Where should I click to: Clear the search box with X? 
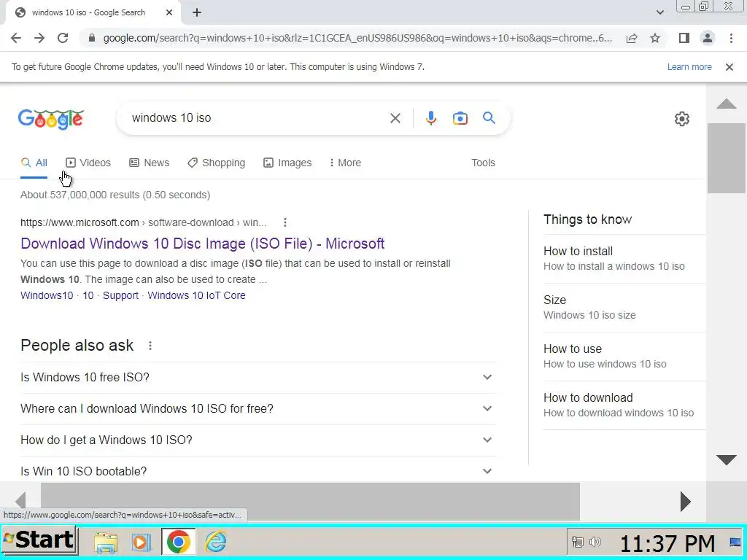[x=395, y=118]
